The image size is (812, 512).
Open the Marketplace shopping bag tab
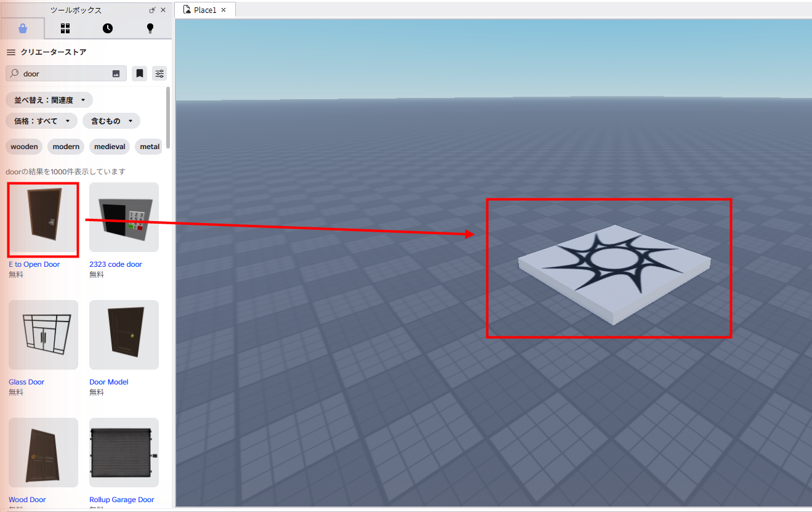point(22,28)
